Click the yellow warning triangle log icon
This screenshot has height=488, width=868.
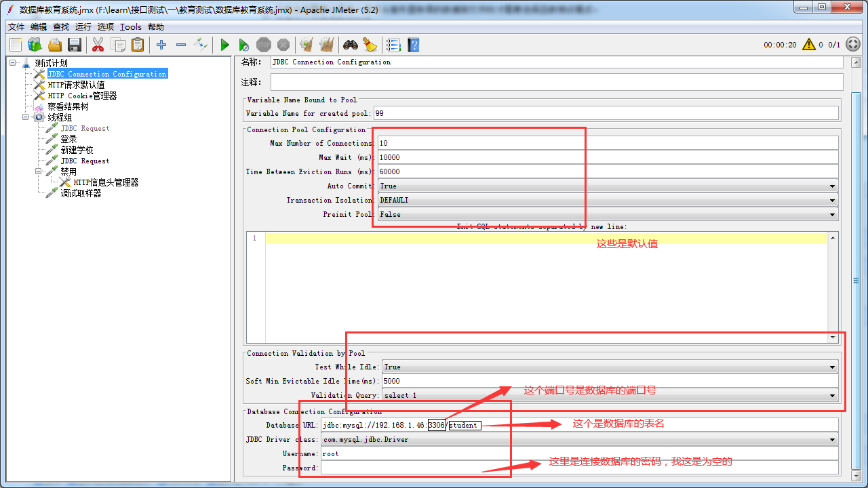(x=809, y=45)
